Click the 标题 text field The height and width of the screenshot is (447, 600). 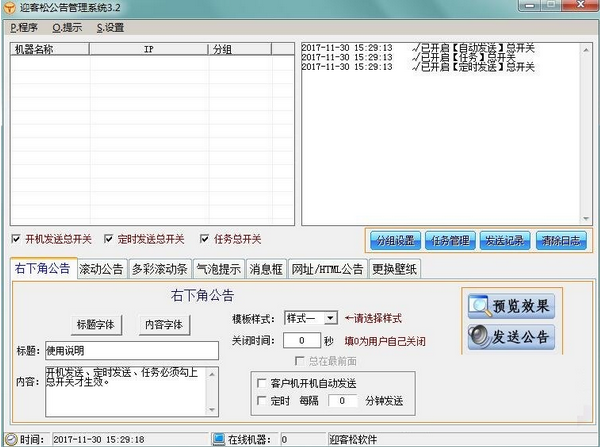tap(132, 351)
